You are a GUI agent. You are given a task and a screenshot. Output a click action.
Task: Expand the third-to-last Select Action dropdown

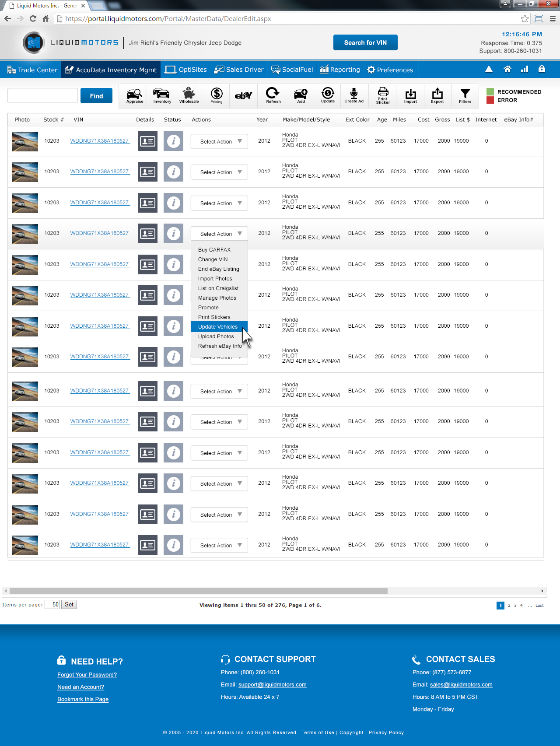click(219, 483)
